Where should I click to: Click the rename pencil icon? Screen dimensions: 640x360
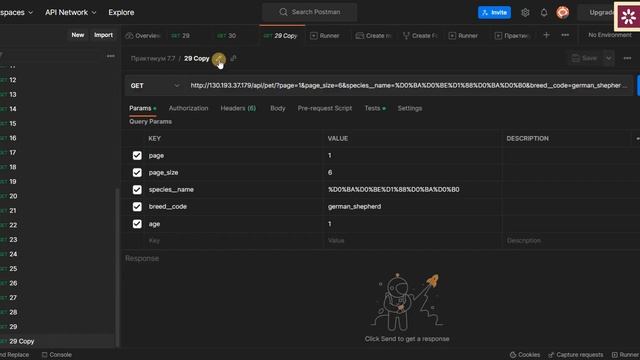(x=219, y=59)
